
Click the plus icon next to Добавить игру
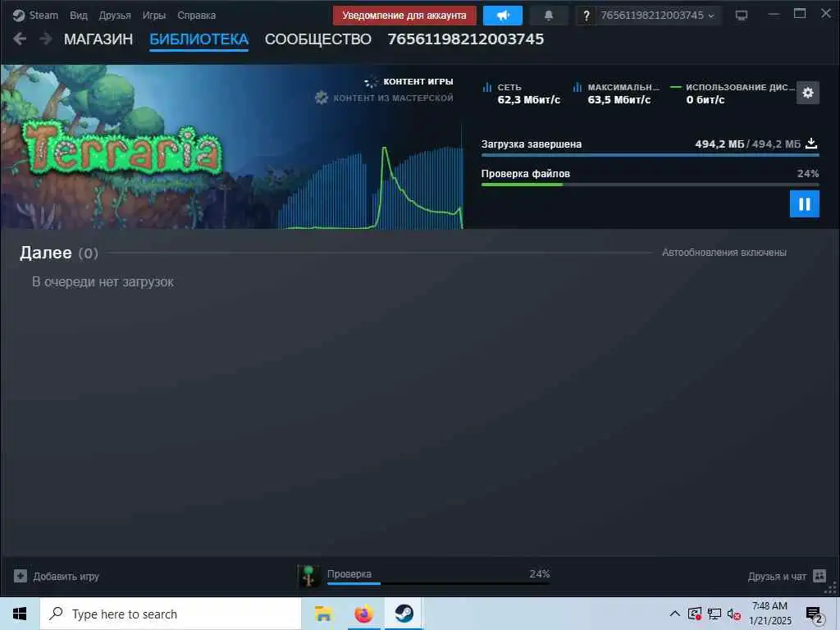pyautogui.click(x=21, y=577)
